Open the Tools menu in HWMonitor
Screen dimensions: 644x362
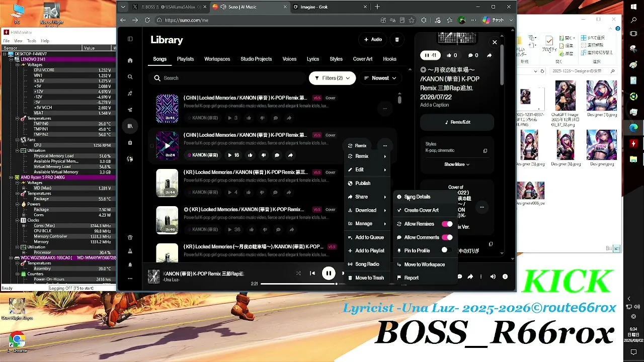[31, 41]
